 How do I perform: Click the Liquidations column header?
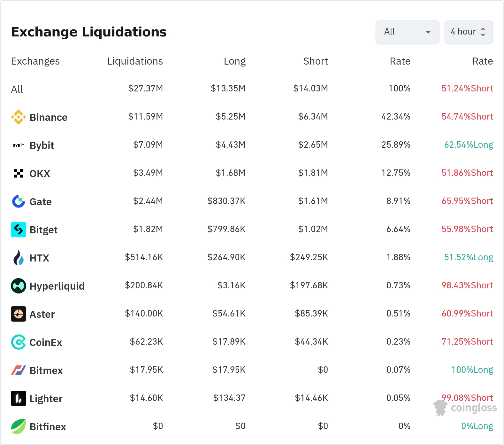click(x=135, y=61)
